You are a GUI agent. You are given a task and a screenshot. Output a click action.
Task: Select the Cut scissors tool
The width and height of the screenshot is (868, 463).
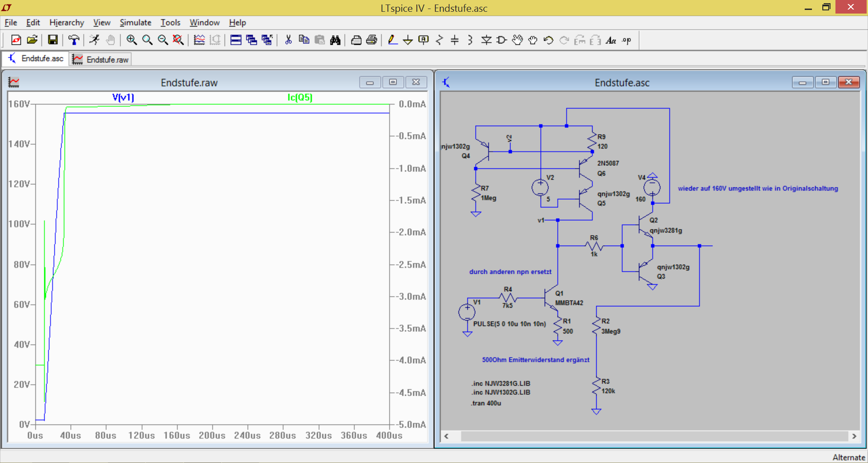[x=288, y=40]
